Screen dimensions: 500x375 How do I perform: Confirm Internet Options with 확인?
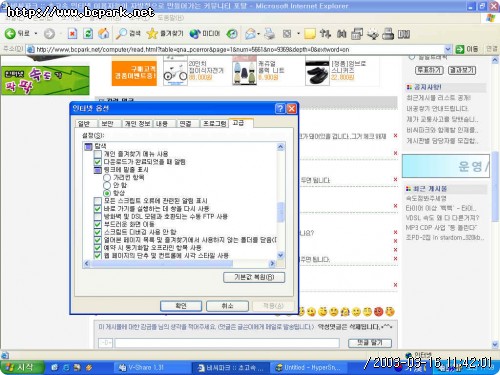click(181, 306)
